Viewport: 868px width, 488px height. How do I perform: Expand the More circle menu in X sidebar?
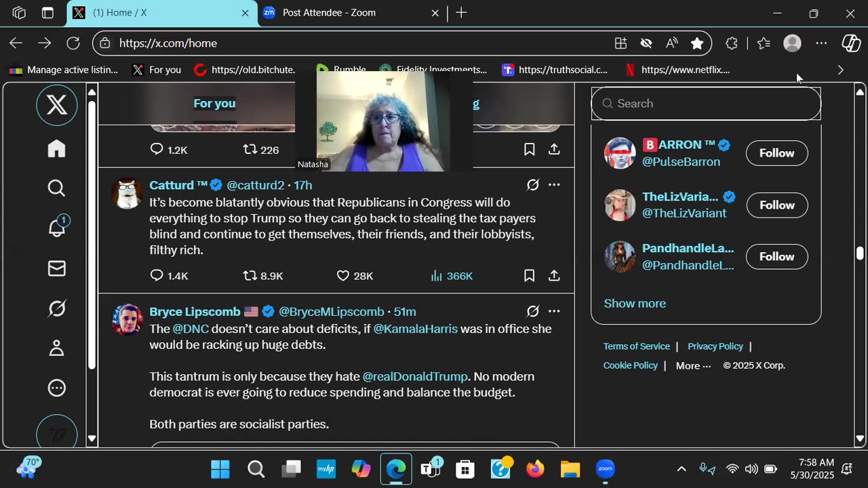[57, 388]
